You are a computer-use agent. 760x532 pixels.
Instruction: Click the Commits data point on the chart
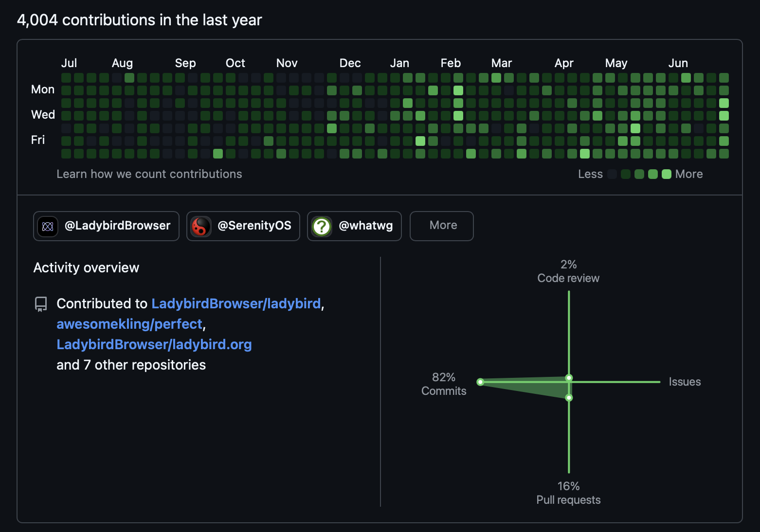tap(480, 382)
